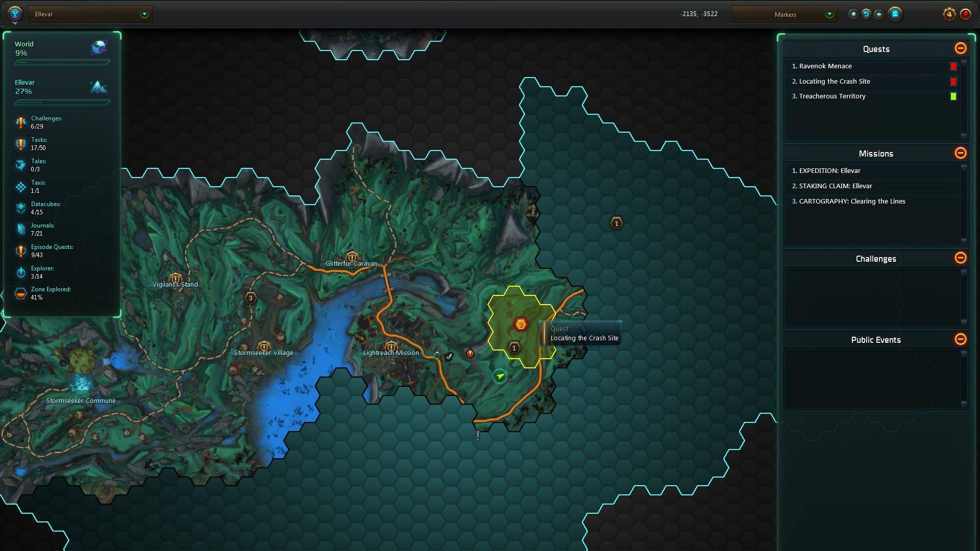The height and width of the screenshot is (551, 980).
Task: Click the Ellevar mountain icon
Action: tap(99, 87)
